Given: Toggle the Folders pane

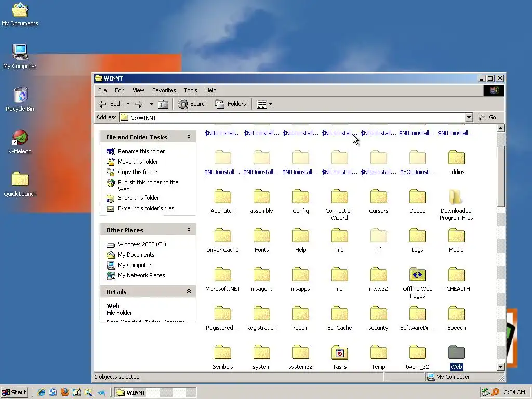Looking at the screenshot, I should (x=231, y=104).
